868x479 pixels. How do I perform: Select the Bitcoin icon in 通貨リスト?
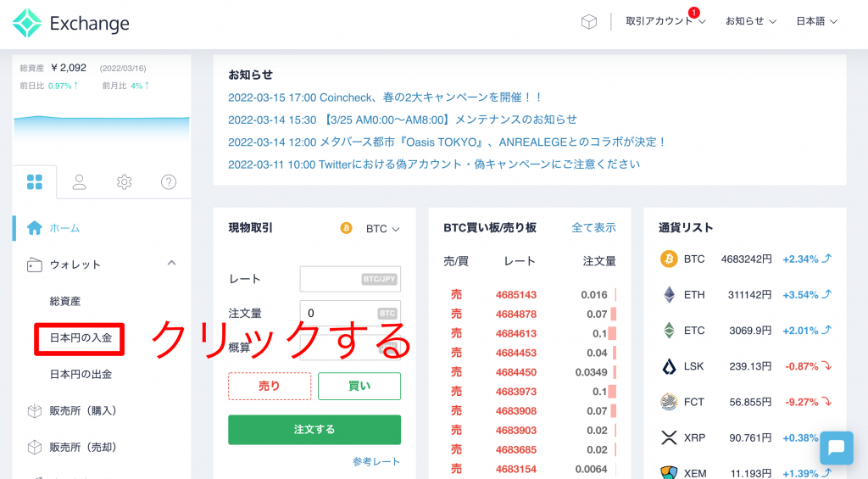669,259
